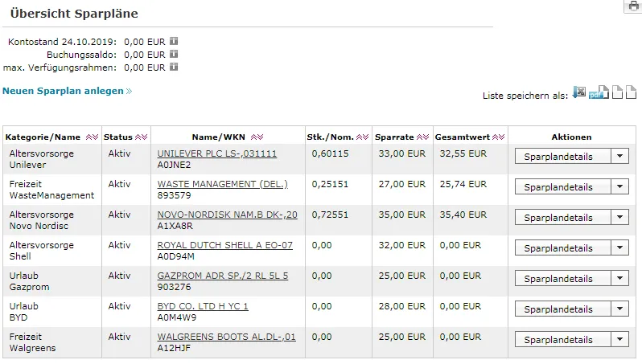Image resolution: width=642 pixels, height=364 pixels.
Task: Open info icon next to Kontostand
Action: coord(174,41)
